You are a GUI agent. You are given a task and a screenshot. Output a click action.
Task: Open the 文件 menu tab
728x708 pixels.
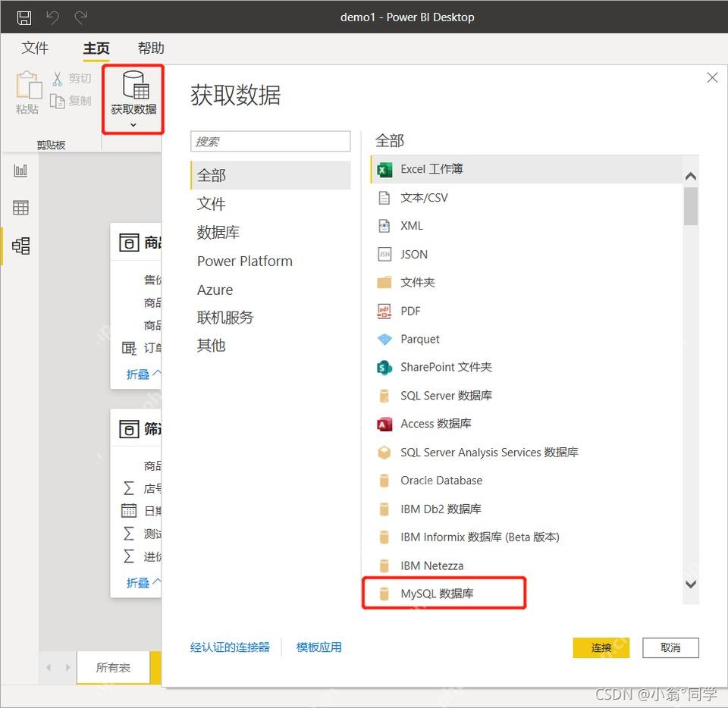pos(35,48)
